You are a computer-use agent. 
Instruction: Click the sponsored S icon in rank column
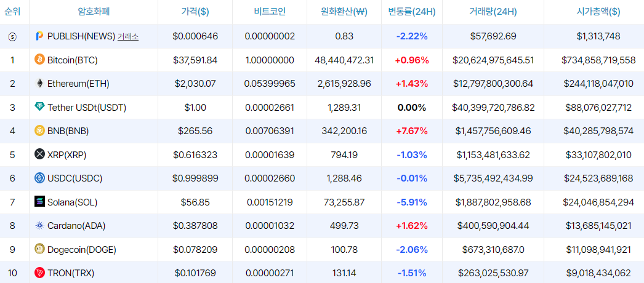click(x=12, y=37)
